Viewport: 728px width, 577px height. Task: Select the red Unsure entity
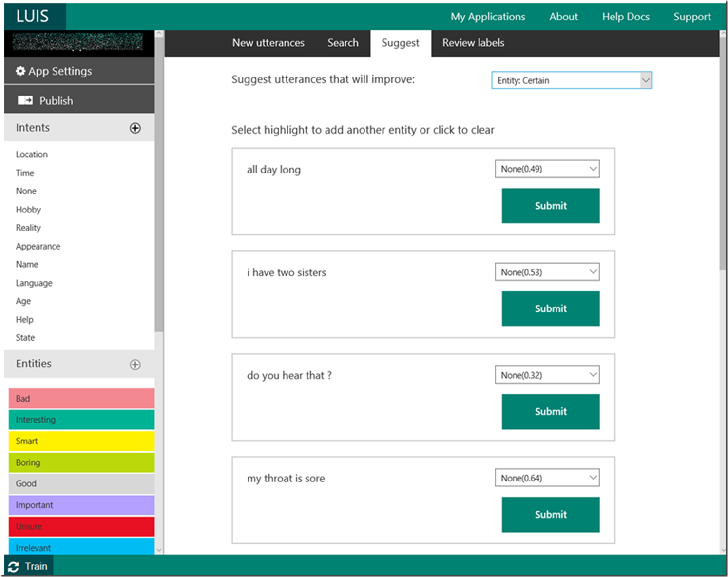[x=81, y=526]
